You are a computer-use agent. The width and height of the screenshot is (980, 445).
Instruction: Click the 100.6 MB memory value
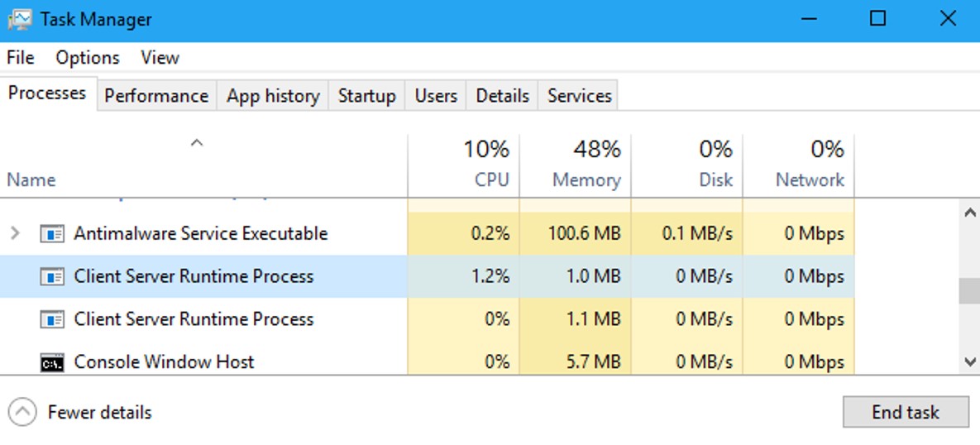tap(585, 234)
